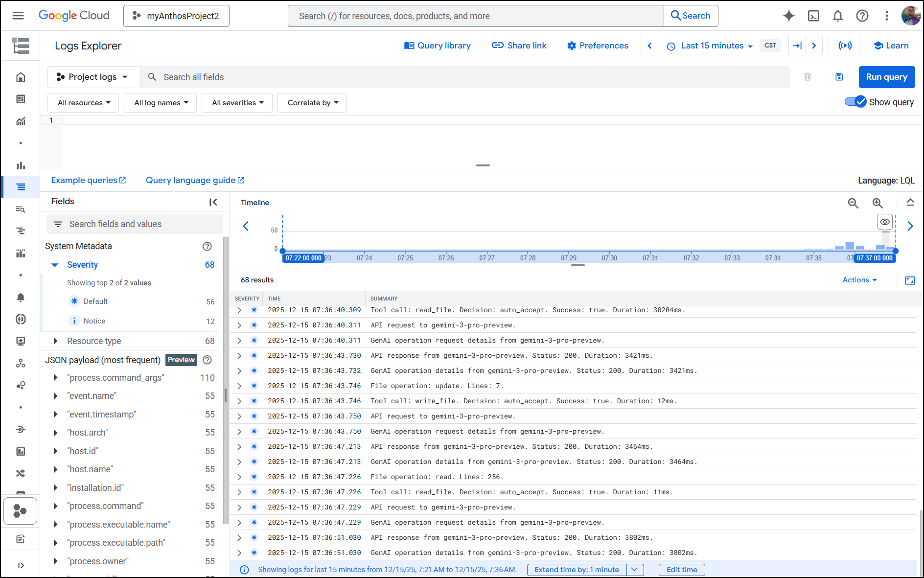Zoom out on the timeline
Viewport: 924px width, 578px height.
(x=853, y=203)
